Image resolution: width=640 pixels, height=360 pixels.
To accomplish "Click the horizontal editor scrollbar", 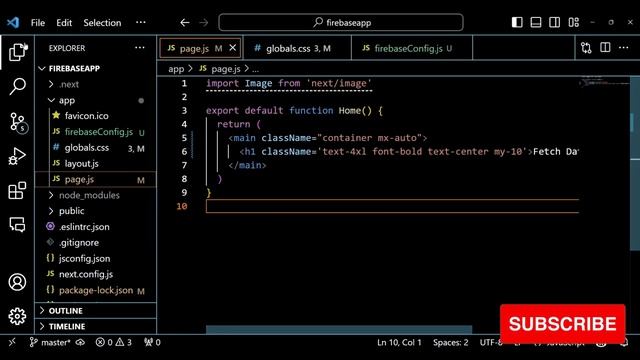I will click(339, 329).
